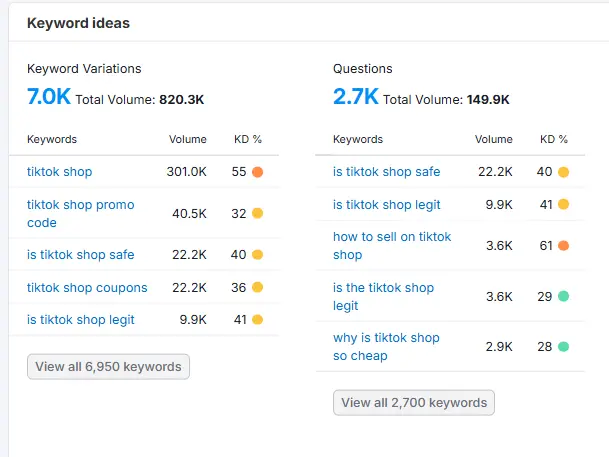Click yellow KD dot for 'tiktok shop promo code'
Viewport: 609px width, 457px height.
[x=258, y=213]
